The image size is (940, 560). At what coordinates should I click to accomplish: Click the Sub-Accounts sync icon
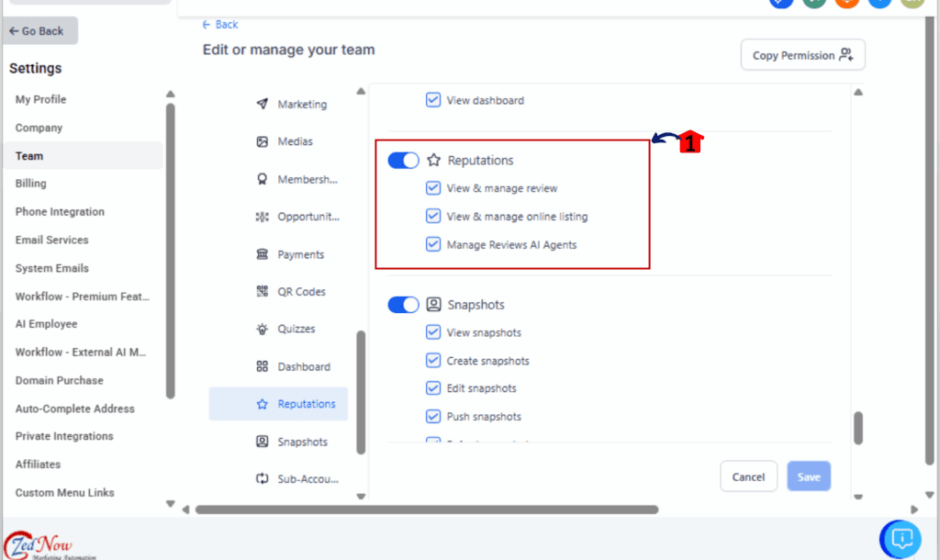262,478
